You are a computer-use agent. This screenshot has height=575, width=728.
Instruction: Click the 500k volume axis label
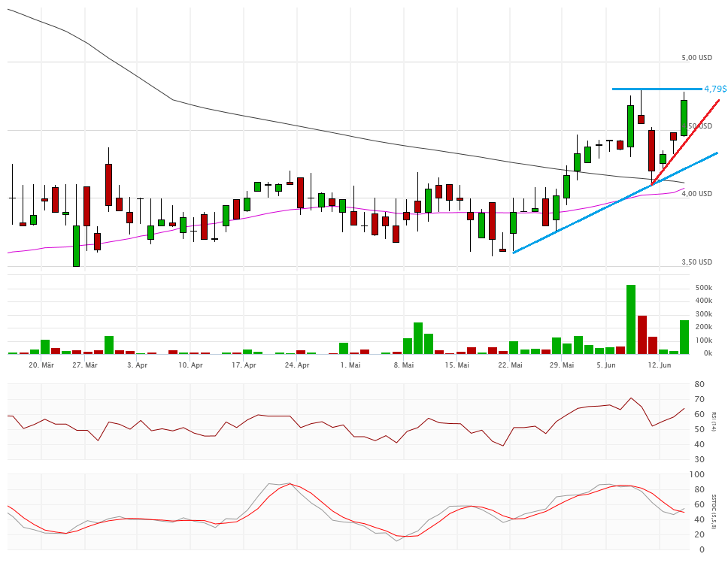coord(704,288)
